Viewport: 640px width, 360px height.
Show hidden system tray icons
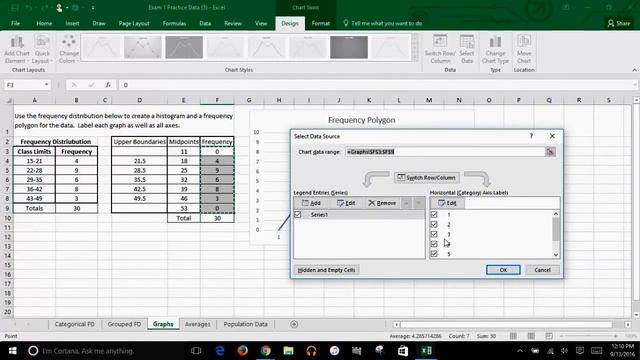click(520, 351)
